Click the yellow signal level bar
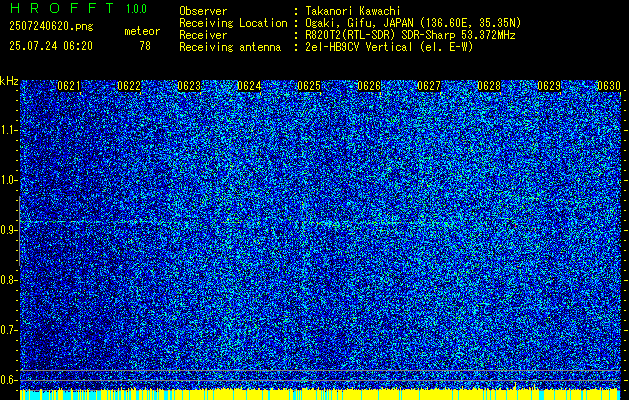Viewport: 629px width, 400px height. 320,394
